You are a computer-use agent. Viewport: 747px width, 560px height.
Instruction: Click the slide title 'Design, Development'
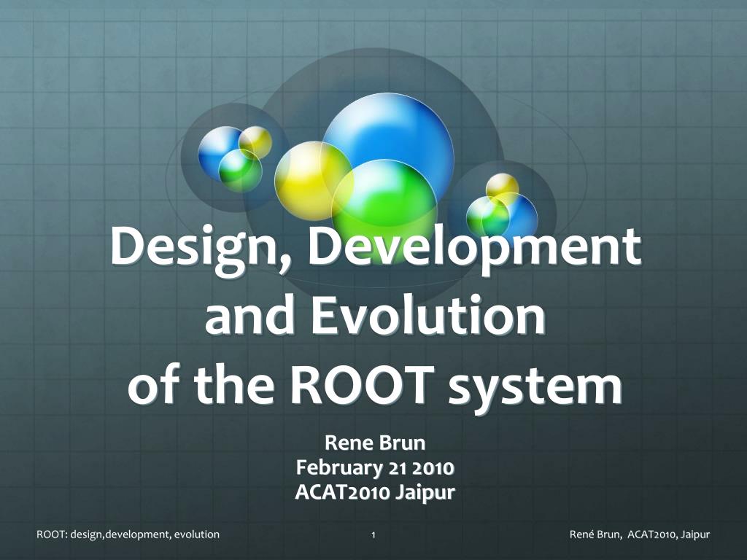(x=376, y=250)
